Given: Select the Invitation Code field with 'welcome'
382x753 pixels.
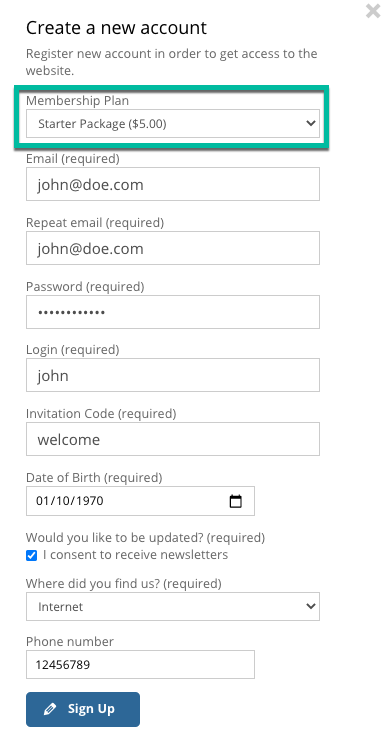Looking at the screenshot, I should point(173,439).
